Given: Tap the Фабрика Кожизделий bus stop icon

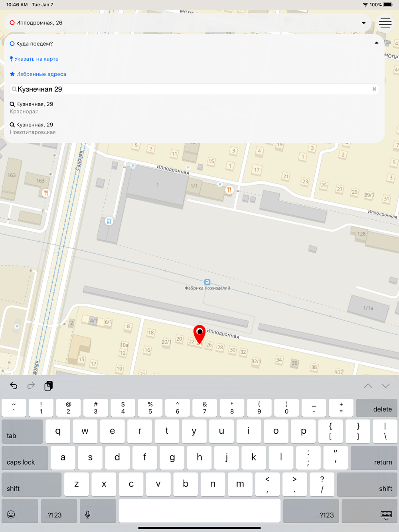Looking at the screenshot, I should (207, 282).
